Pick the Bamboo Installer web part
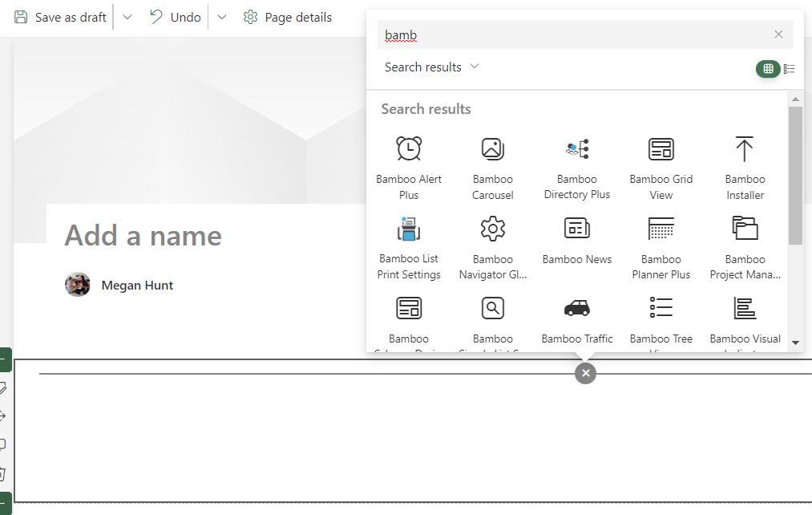 tap(745, 168)
